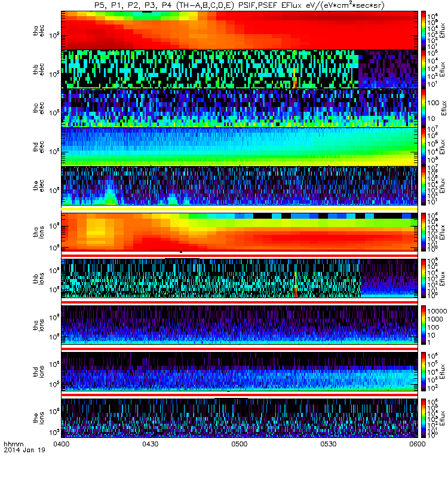Click the '2014 Jan 19' date label

coord(24,450)
